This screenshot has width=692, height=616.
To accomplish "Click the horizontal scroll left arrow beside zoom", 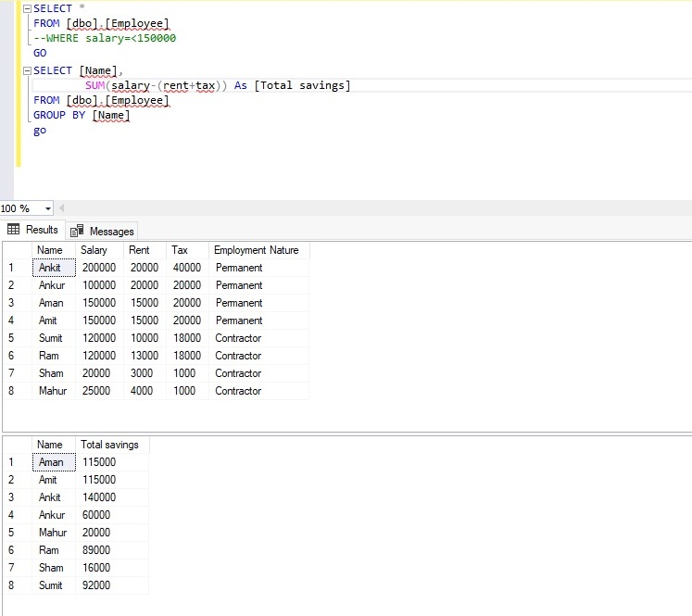I will point(62,207).
